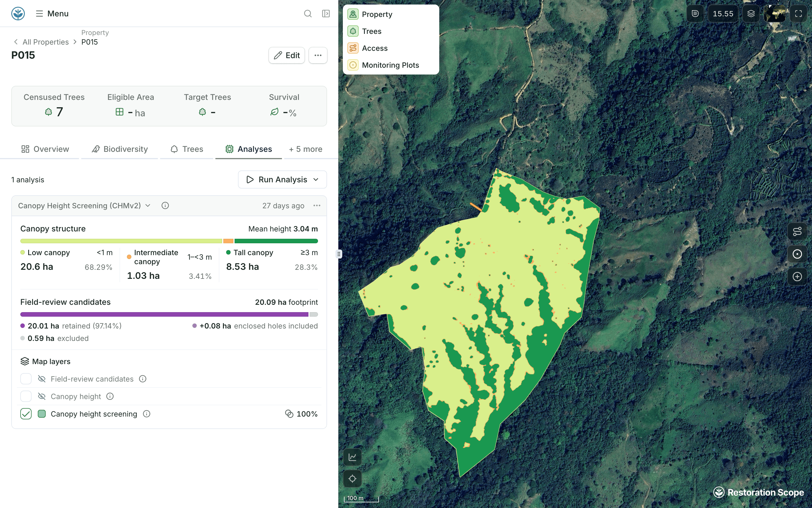Open analysis card three-dot options
The image size is (812, 508).
click(x=317, y=206)
